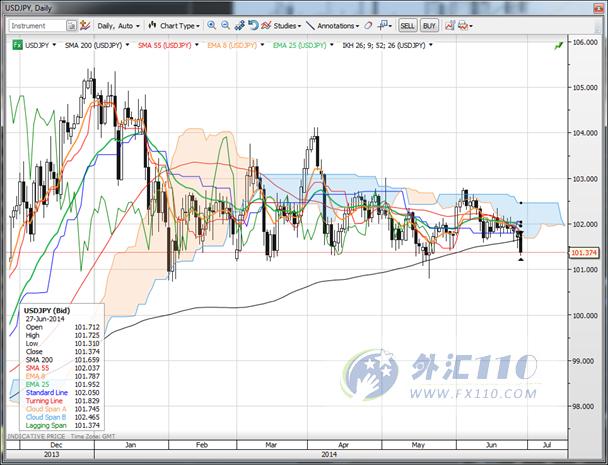
Task: Expand the SMA 55 (USDJPY) study dropdown
Action: click(197, 45)
